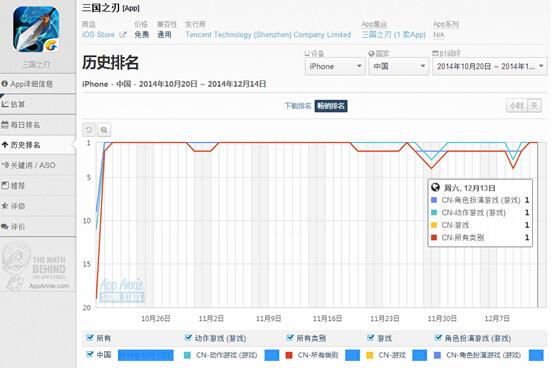Click the 三国之刃 app icon thumbnail

(36, 29)
